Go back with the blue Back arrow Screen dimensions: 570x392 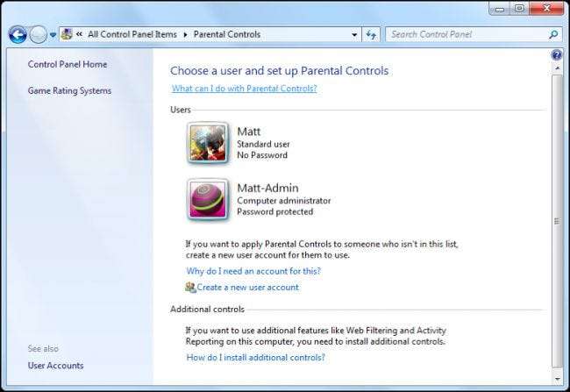18,35
